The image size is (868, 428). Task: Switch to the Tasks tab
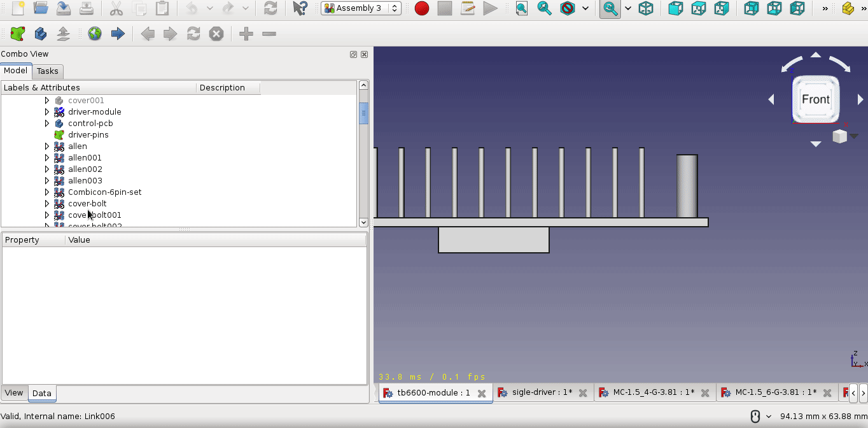pyautogui.click(x=48, y=71)
